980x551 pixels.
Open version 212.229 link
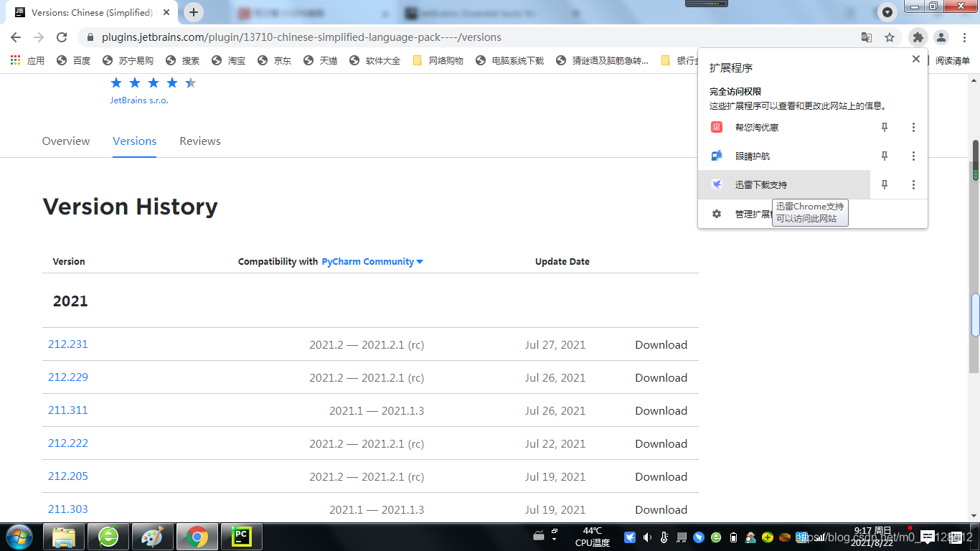click(x=68, y=377)
